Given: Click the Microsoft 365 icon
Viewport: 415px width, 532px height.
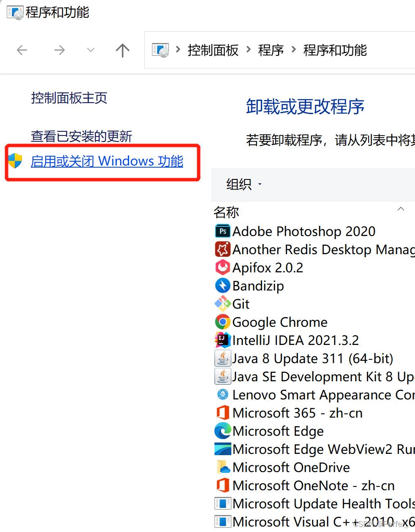Looking at the screenshot, I should (x=222, y=413).
